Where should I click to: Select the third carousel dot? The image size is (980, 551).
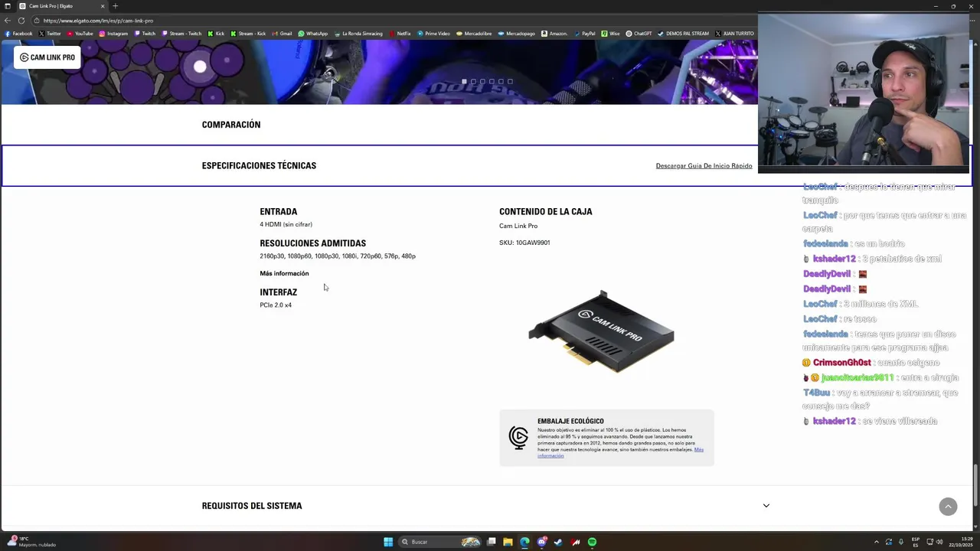click(x=482, y=81)
